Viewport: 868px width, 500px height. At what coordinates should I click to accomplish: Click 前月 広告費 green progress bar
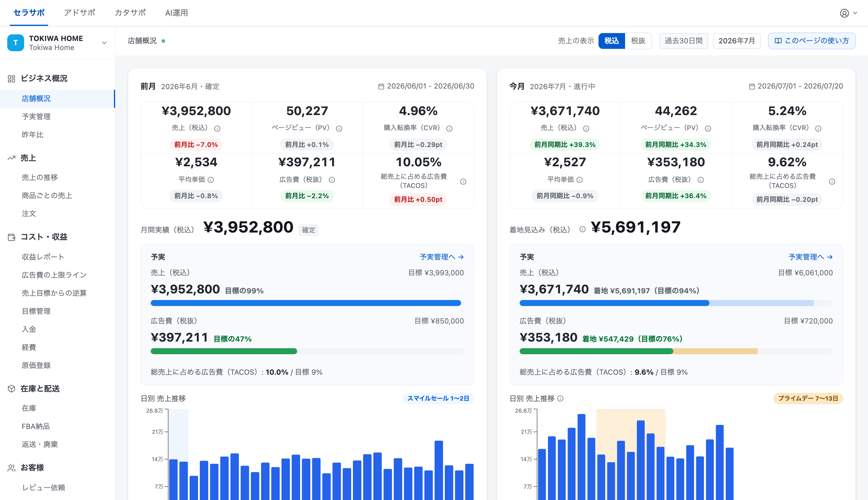pos(224,351)
